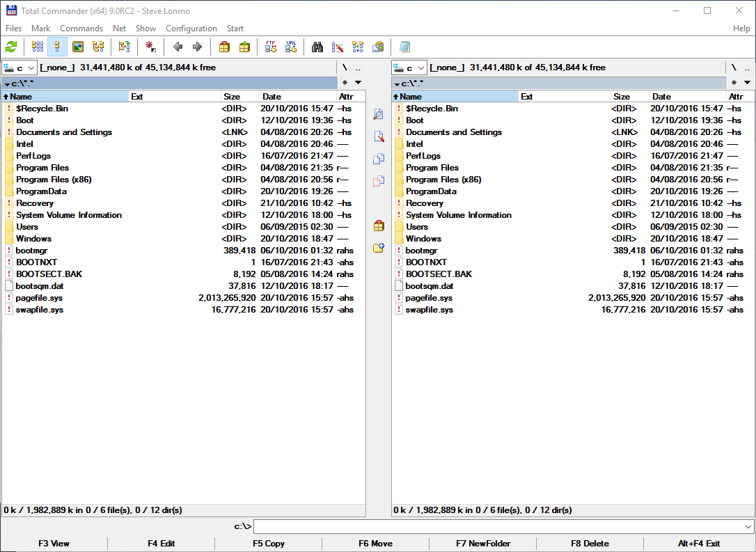
Task: Open the Configuration menu
Action: (x=191, y=29)
